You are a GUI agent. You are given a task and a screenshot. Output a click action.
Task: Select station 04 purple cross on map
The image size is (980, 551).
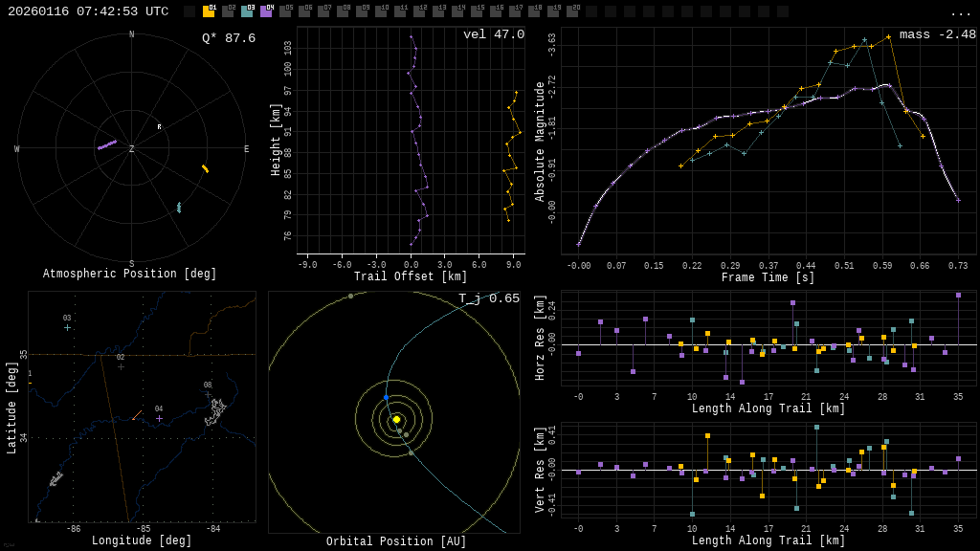(x=159, y=418)
